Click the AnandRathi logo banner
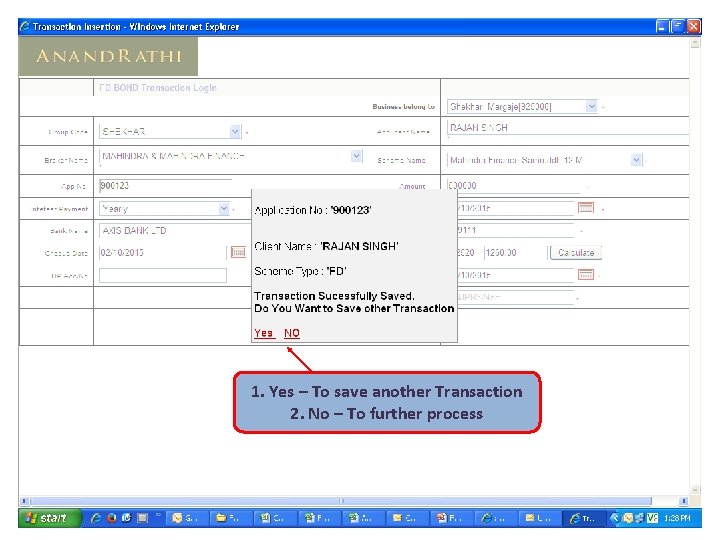This screenshot has width=720, height=540. pos(108,56)
